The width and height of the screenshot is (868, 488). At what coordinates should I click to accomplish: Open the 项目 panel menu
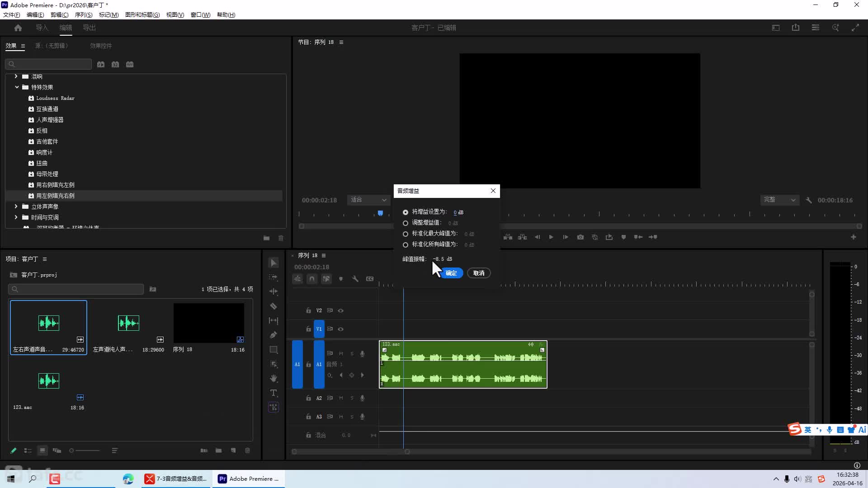pyautogui.click(x=45, y=259)
